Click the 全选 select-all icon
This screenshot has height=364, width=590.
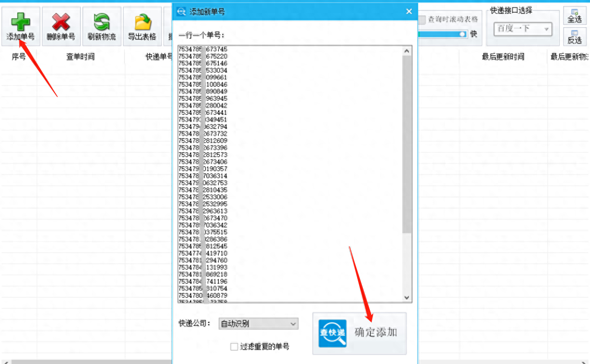point(575,15)
